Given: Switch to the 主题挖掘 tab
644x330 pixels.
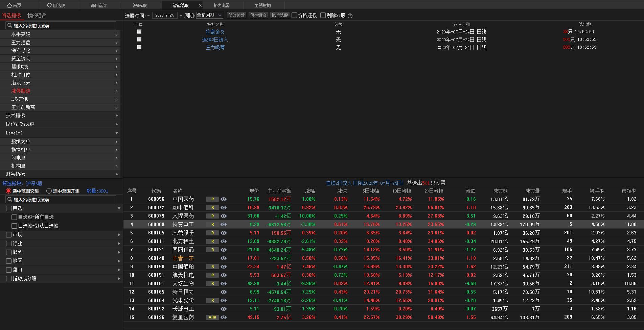Looking at the screenshot, I should click(262, 5).
